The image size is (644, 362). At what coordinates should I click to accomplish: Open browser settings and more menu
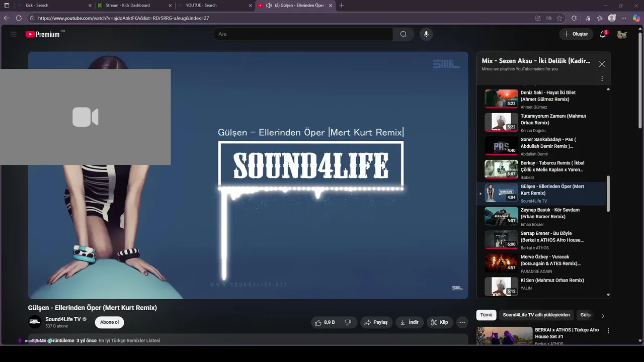tap(624, 18)
